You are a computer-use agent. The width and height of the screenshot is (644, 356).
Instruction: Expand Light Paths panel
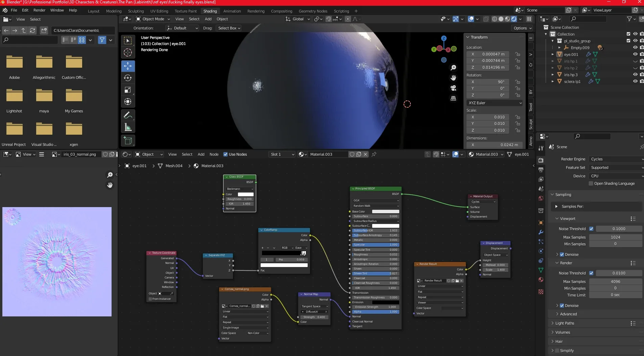[x=565, y=323]
